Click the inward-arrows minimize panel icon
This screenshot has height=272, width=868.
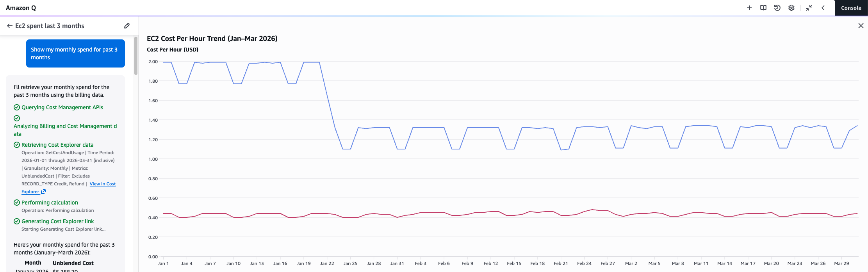pyautogui.click(x=809, y=8)
